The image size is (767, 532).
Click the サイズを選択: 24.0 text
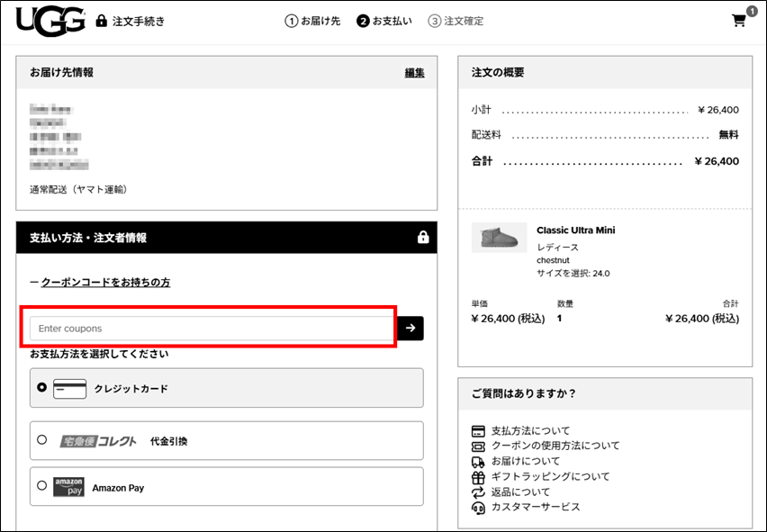573,274
